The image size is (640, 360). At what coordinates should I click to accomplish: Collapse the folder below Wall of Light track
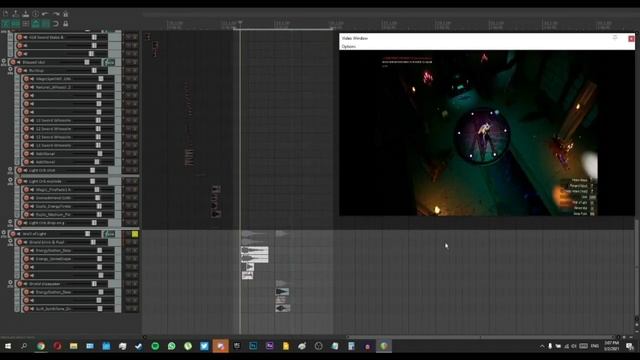10,241
